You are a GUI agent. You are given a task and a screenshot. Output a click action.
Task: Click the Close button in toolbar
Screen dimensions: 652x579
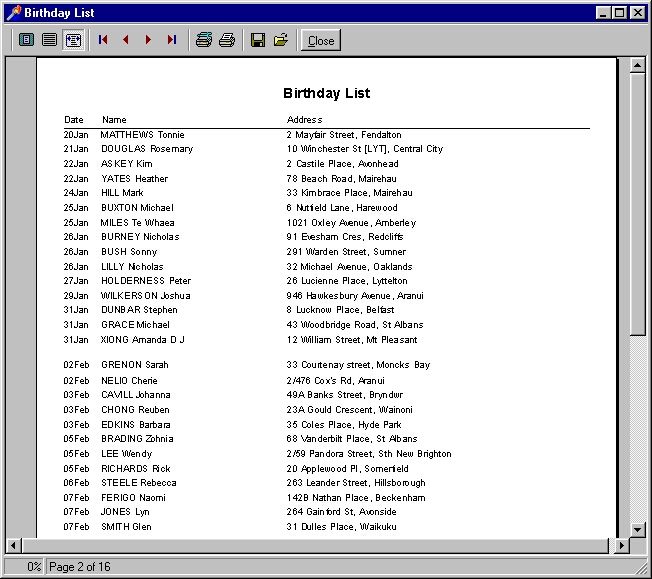(321, 40)
